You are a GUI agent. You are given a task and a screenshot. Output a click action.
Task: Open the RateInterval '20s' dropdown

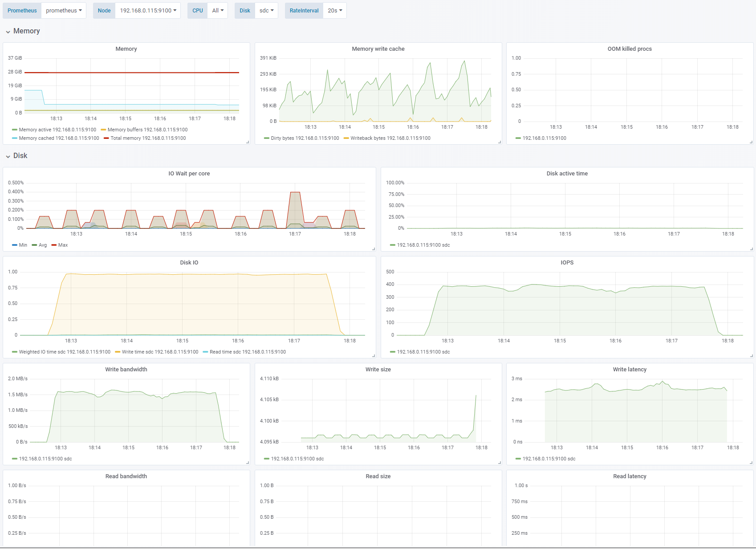point(335,11)
